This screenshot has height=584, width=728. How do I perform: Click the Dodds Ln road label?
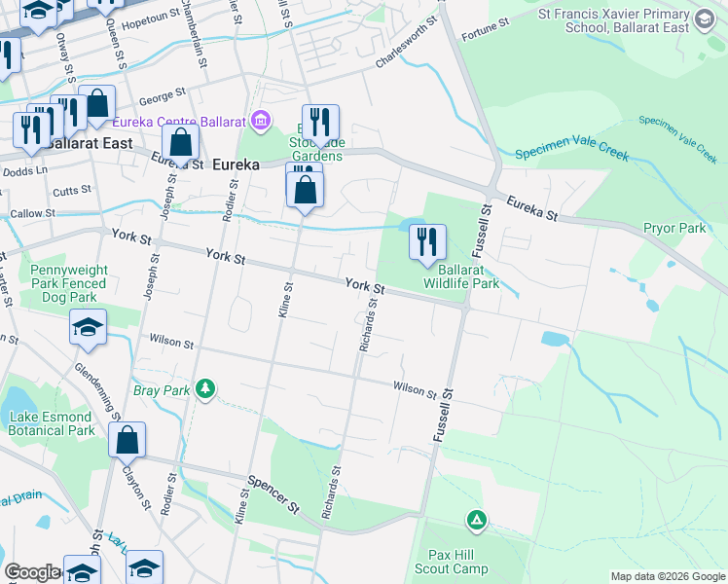(25, 171)
